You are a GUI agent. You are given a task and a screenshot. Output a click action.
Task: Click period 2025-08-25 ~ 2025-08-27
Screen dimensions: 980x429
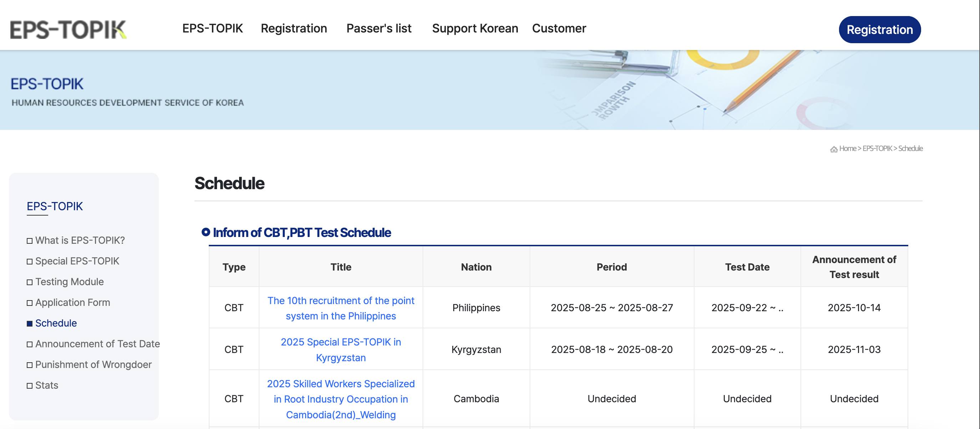pyautogui.click(x=612, y=308)
